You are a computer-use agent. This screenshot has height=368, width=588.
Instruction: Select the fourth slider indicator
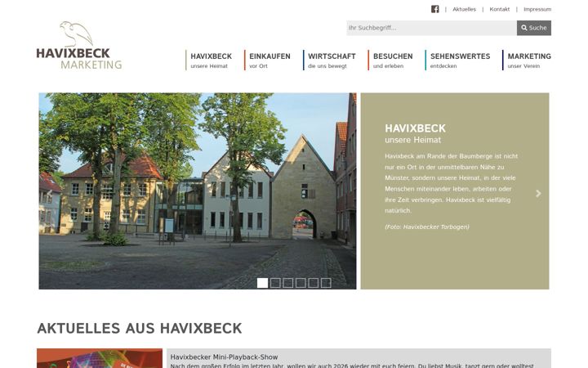(301, 283)
